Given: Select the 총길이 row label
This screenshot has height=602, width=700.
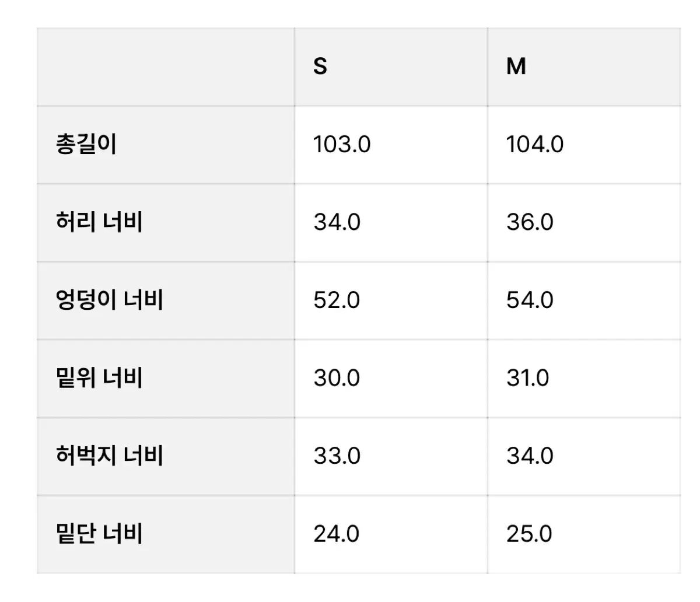Looking at the screenshot, I should click(x=86, y=144).
